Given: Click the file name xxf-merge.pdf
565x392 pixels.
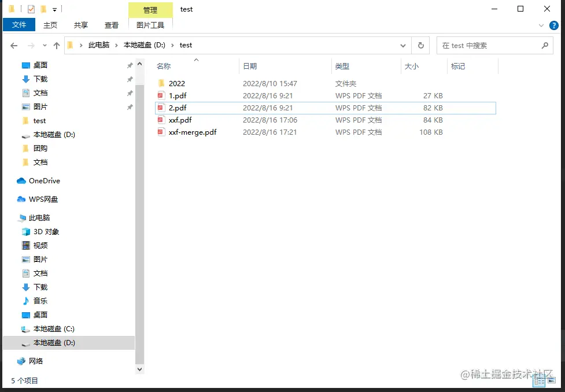Looking at the screenshot, I should click(x=193, y=132).
